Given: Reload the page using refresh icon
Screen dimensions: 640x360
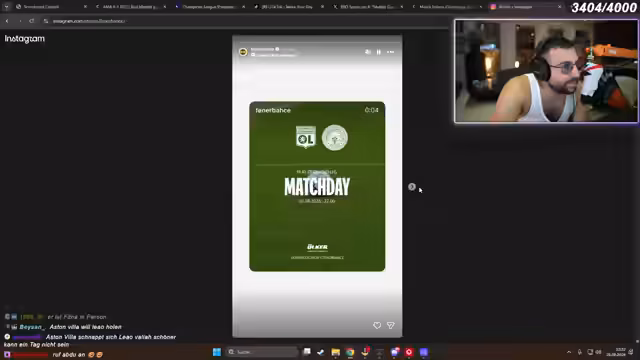Looking at the screenshot, I should point(31,21).
